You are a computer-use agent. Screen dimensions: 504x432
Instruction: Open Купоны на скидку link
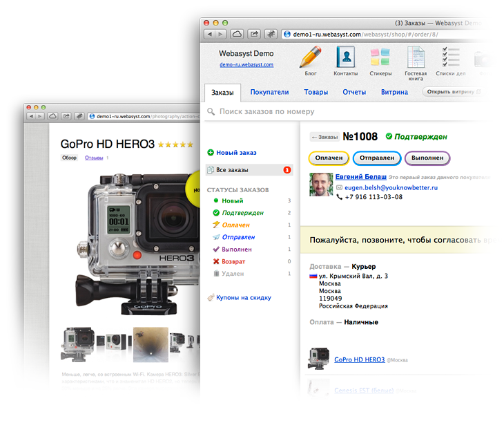pos(244,298)
